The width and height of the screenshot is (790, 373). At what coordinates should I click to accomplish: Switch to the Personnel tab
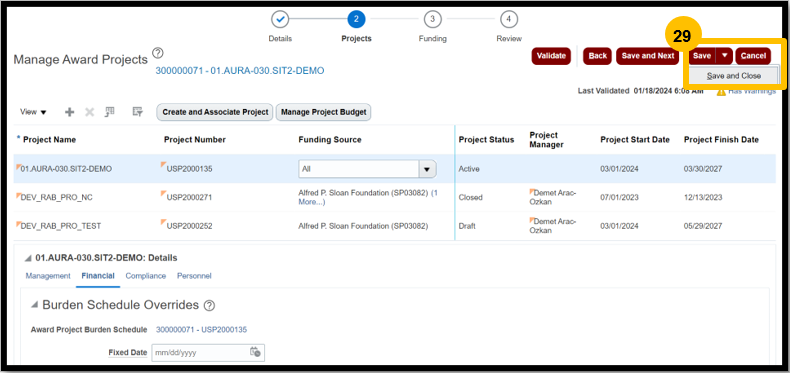coord(194,276)
